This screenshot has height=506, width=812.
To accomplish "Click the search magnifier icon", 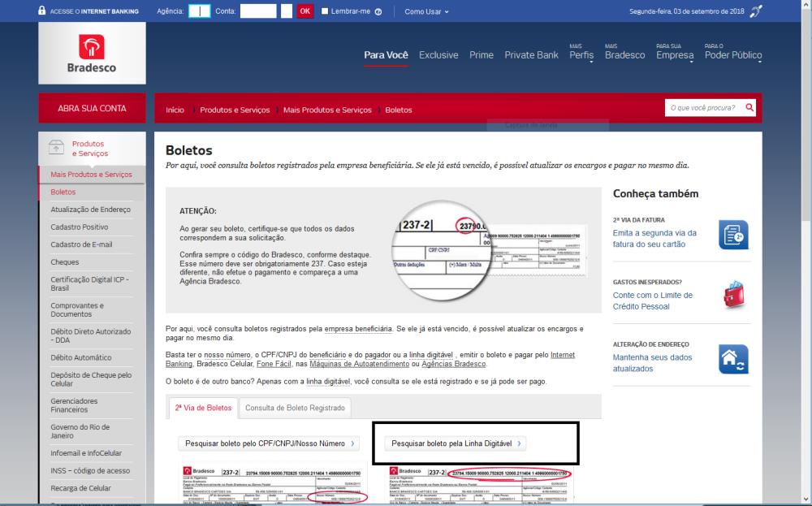I will pyautogui.click(x=748, y=106).
